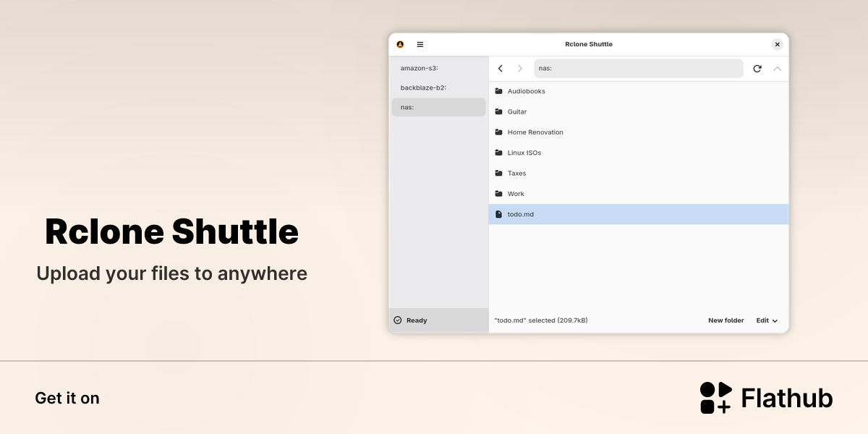The width and height of the screenshot is (868, 434).
Task: Select the Taxes folder name
Action: coord(517,173)
